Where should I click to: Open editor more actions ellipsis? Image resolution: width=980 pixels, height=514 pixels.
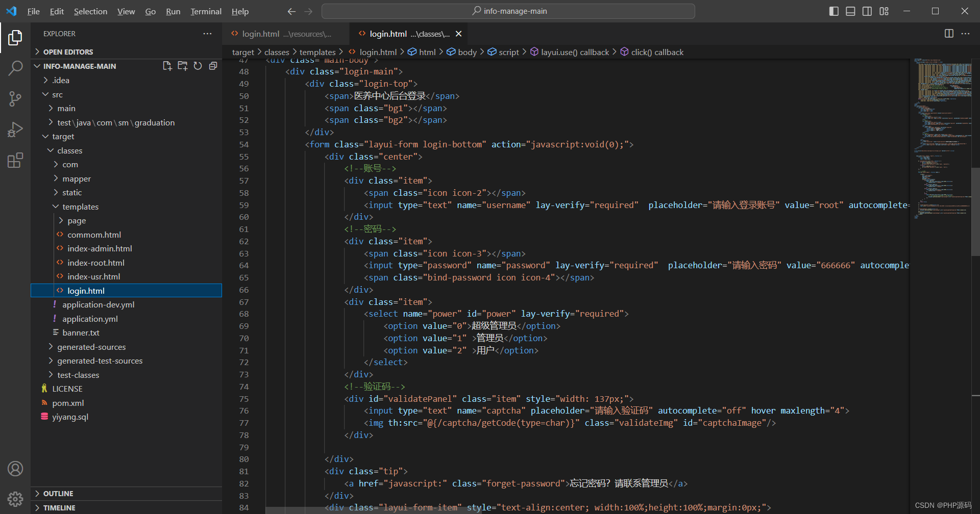coord(965,34)
